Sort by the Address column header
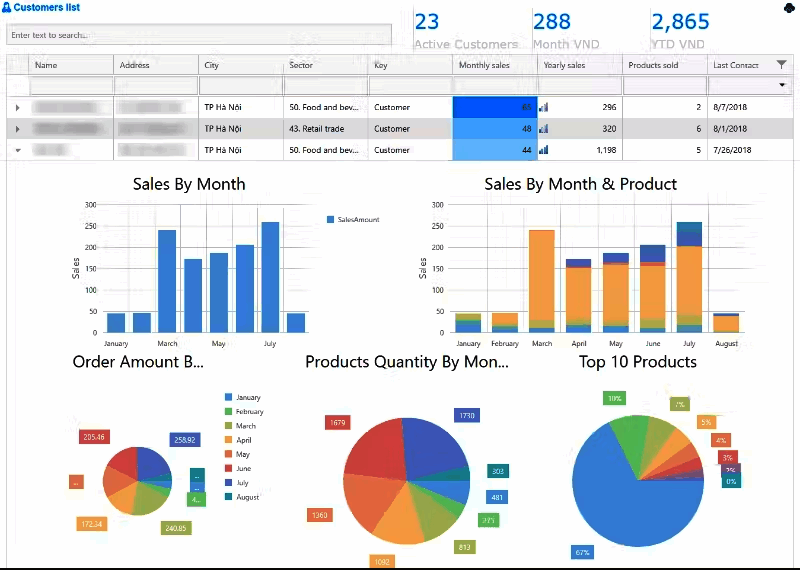Screen dimensions: 800x570 click(156, 65)
